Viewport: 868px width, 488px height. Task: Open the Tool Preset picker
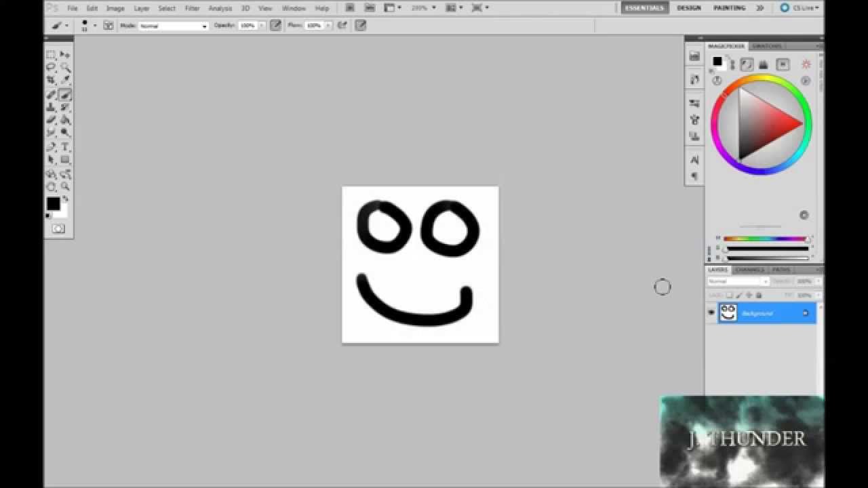point(60,25)
